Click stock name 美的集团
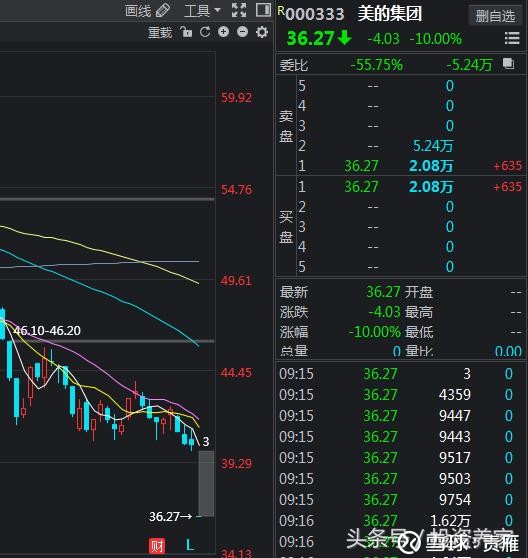 click(x=390, y=14)
